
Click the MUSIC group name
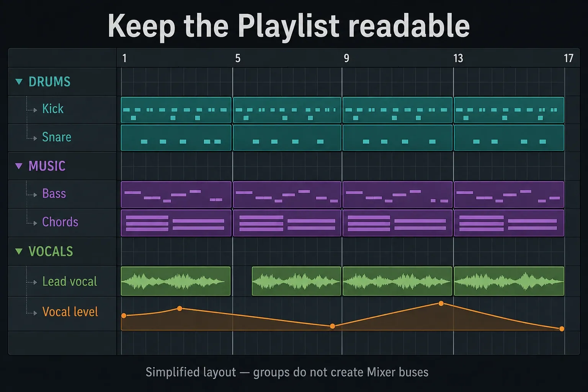coord(47,166)
